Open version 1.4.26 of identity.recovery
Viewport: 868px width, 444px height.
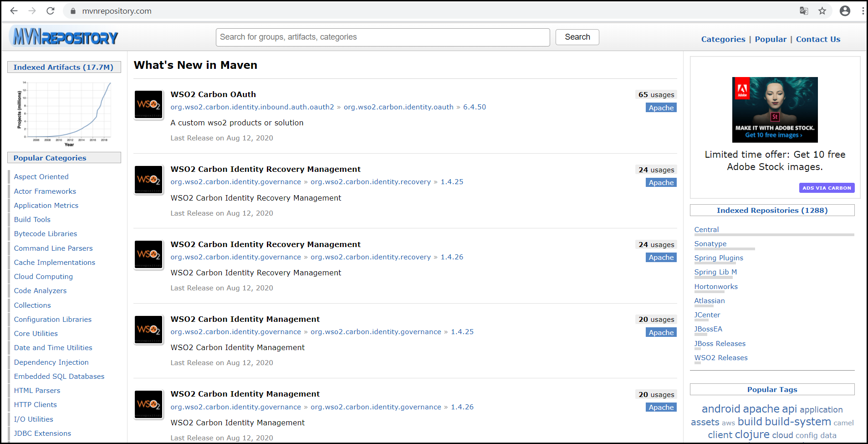(452, 257)
